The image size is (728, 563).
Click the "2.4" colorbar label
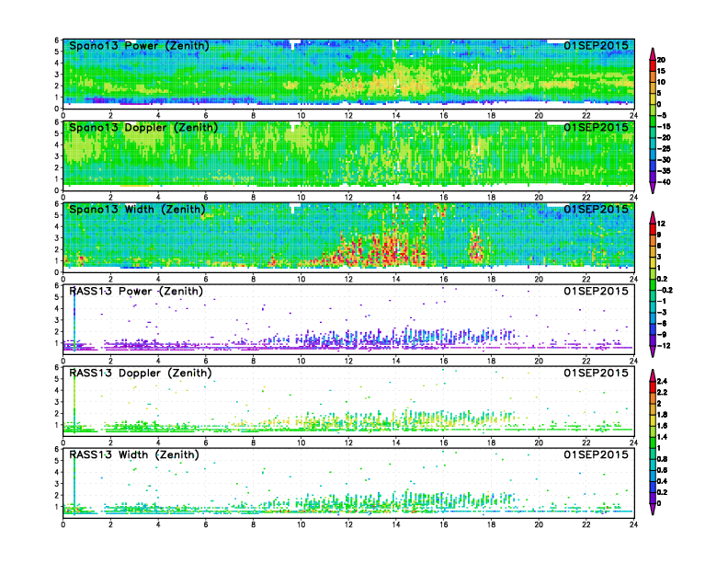coord(662,381)
